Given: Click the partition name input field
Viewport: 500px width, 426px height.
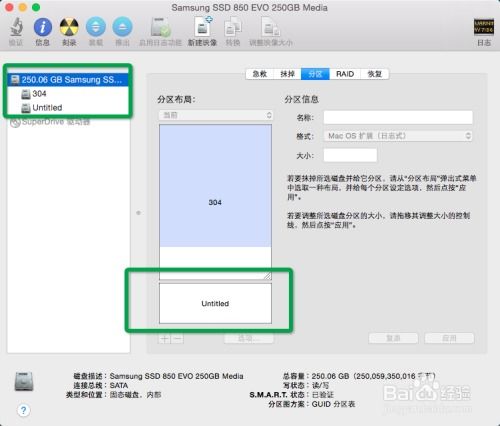Looking at the screenshot, I should [398, 117].
